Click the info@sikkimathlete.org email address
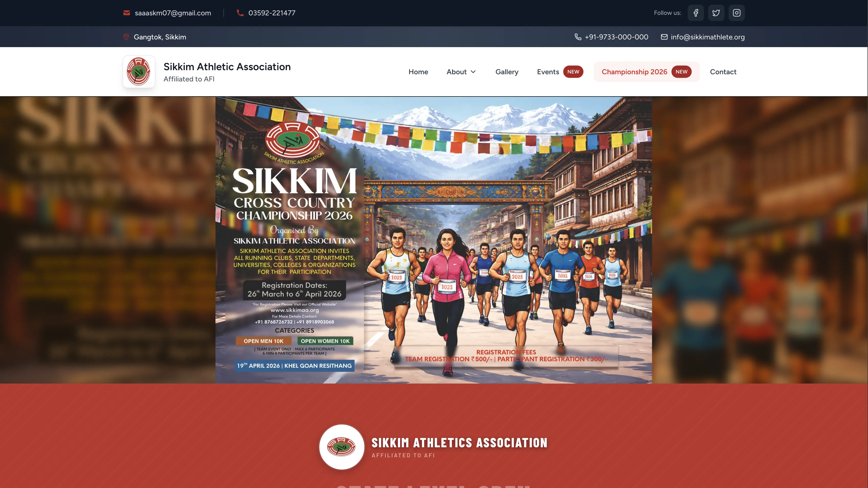 point(708,37)
